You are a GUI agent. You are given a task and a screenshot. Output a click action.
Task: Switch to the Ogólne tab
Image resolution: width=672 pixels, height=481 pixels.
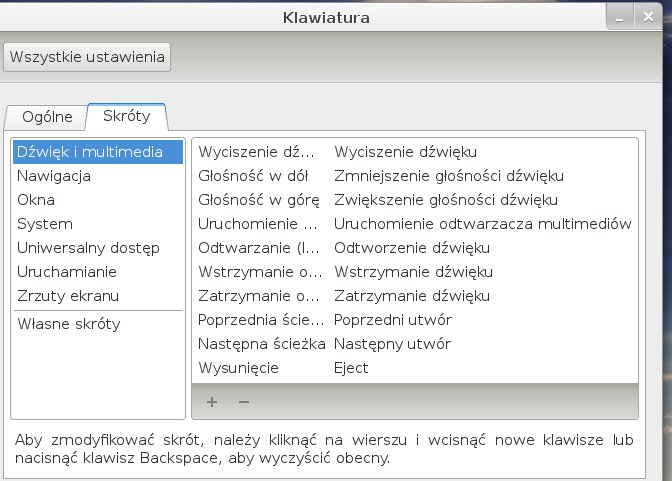pyautogui.click(x=48, y=117)
